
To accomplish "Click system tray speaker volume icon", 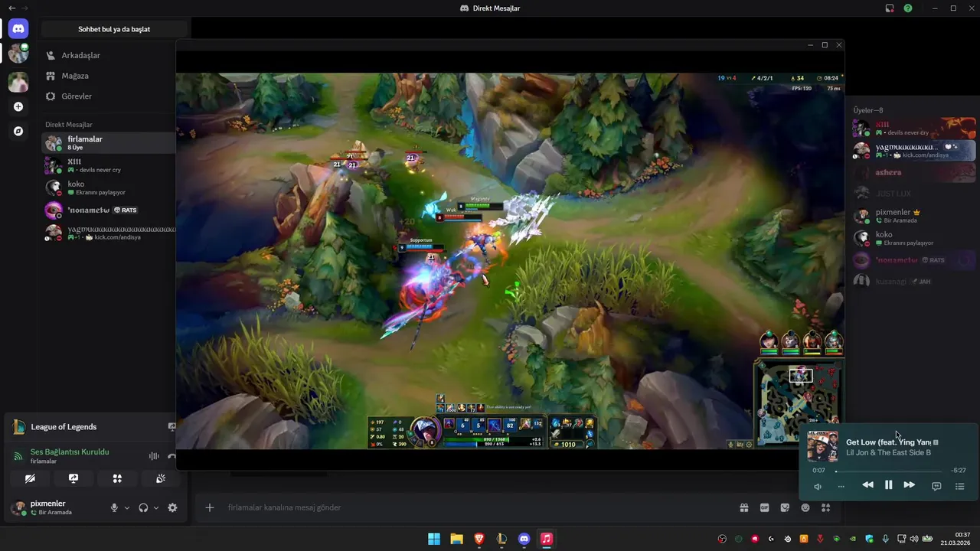I will tap(913, 539).
